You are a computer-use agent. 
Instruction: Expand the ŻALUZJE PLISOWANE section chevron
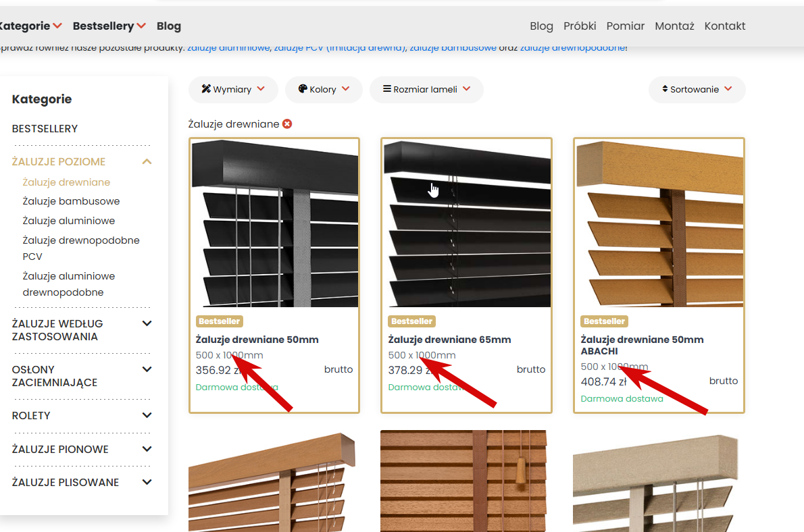[147, 482]
